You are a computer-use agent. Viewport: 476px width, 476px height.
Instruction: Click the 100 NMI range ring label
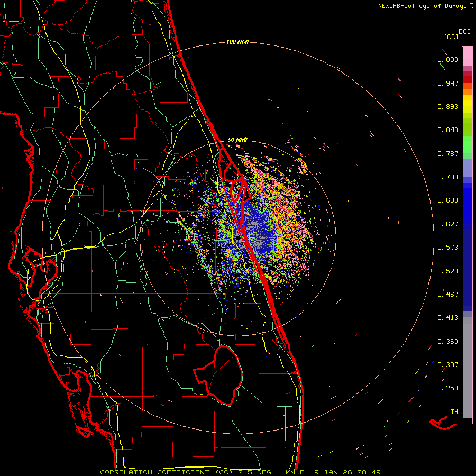[x=237, y=42]
